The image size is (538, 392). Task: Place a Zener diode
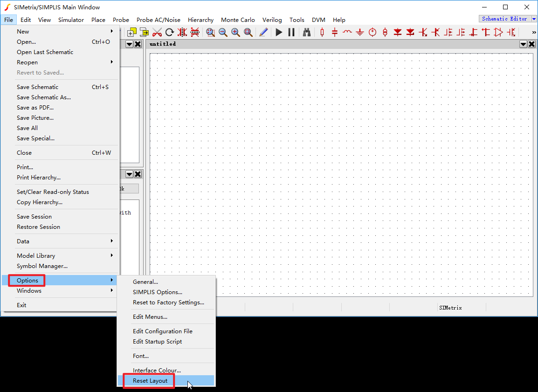(x=410, y=32)
